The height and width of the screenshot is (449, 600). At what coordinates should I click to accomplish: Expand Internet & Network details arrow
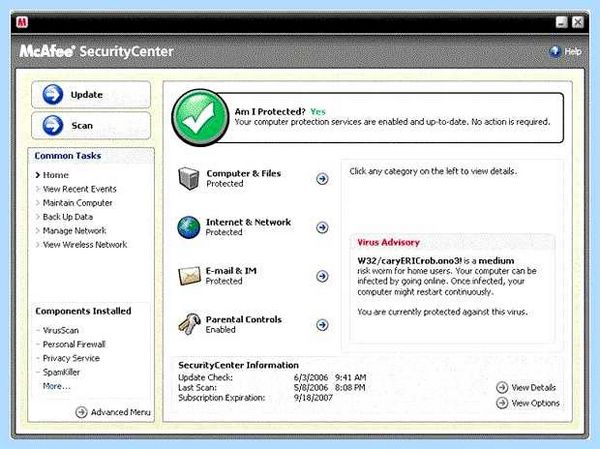click(322, 227)
